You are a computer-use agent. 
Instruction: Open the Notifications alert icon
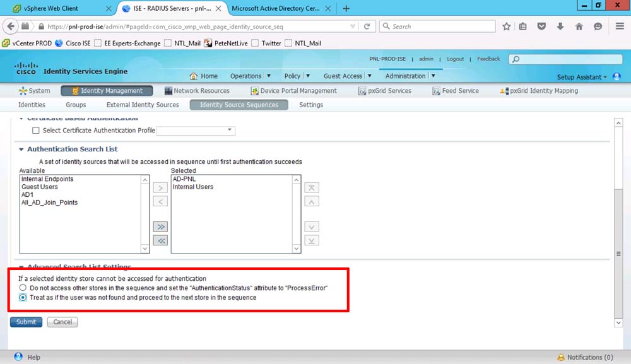[x=561, y=357]
